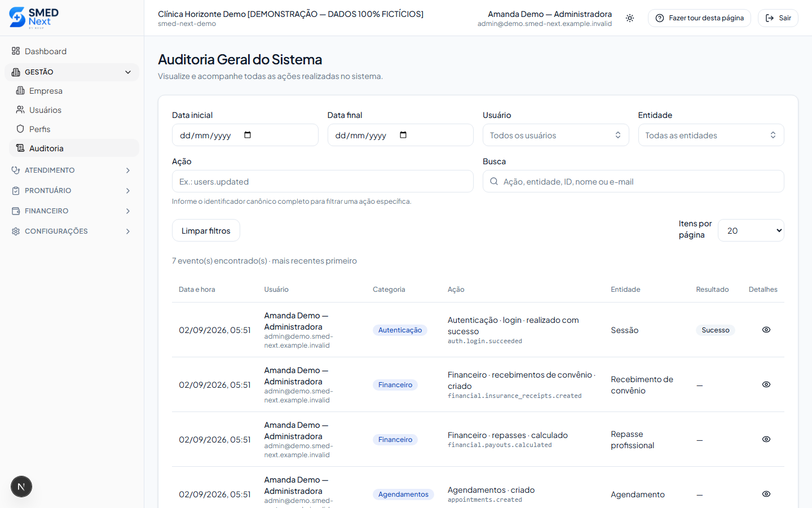Open the Todas as entidades dropdown
The height and width of the screenshot is (508, 812).
(711, 135)
